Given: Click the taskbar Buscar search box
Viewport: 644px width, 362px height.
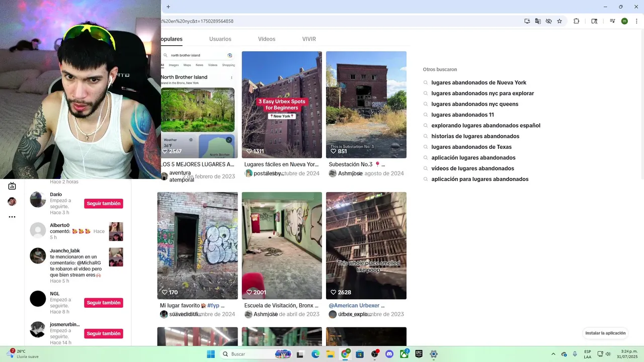Looking at the screenshot, I should [257, 354].
